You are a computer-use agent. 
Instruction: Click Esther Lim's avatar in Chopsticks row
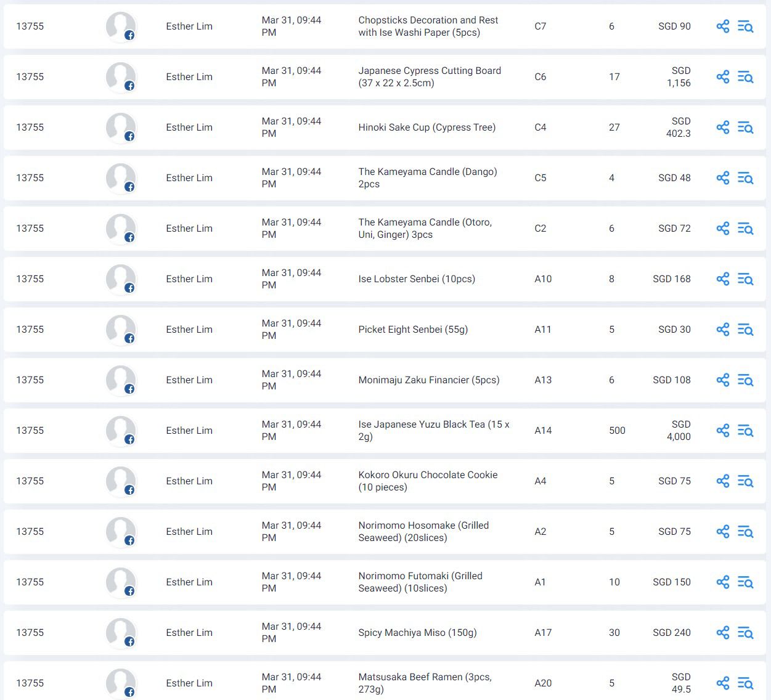120,26
